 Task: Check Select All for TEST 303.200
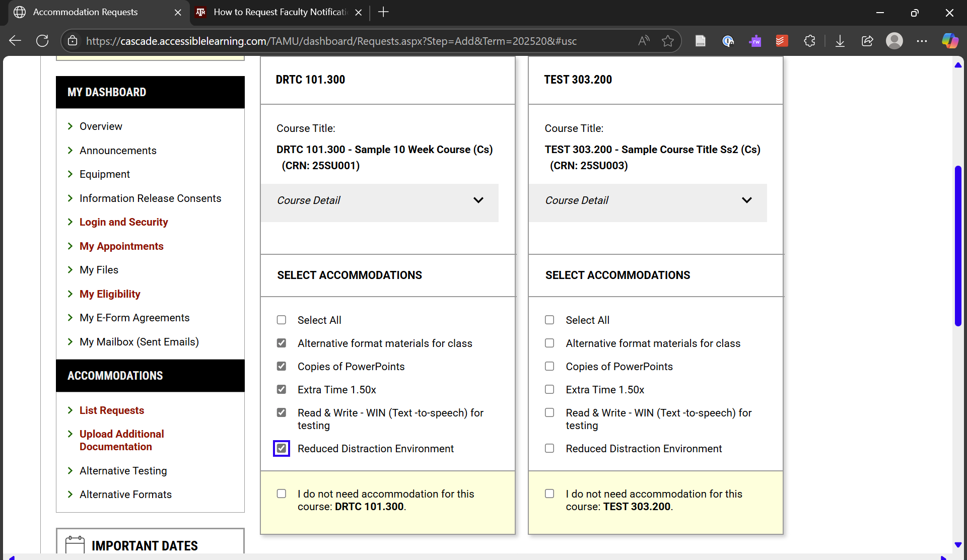point(549,320)
